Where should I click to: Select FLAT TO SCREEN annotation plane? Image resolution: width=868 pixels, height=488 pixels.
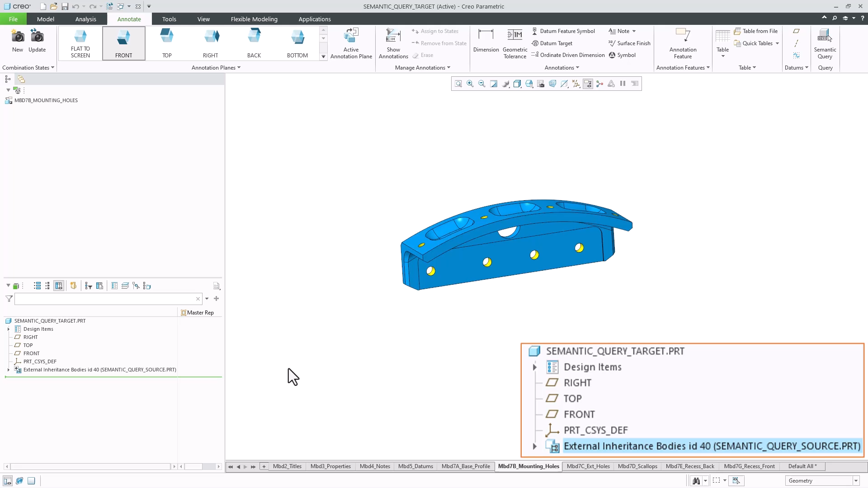coord(80,43)
